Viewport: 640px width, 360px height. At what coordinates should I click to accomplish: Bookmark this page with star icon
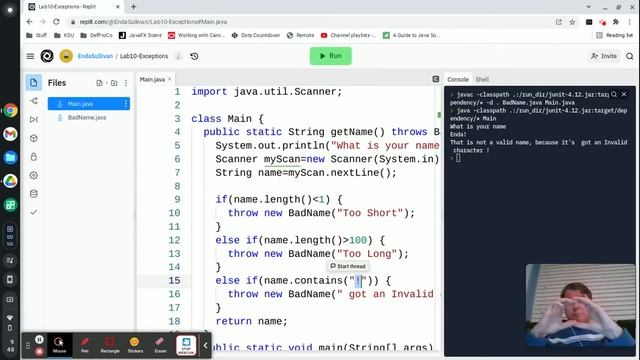pos(572,22)
